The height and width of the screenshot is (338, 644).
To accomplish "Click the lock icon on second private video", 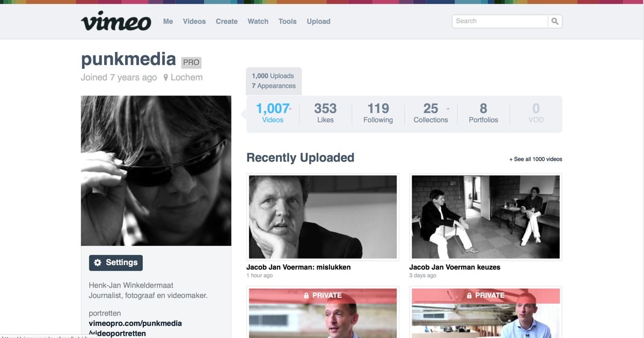I will coord(470,296).
